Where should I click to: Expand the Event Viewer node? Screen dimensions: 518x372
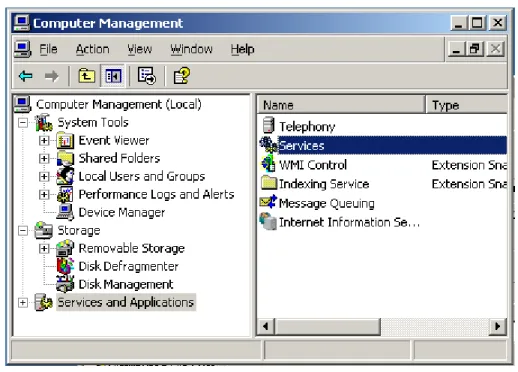(x=44, y=141)
